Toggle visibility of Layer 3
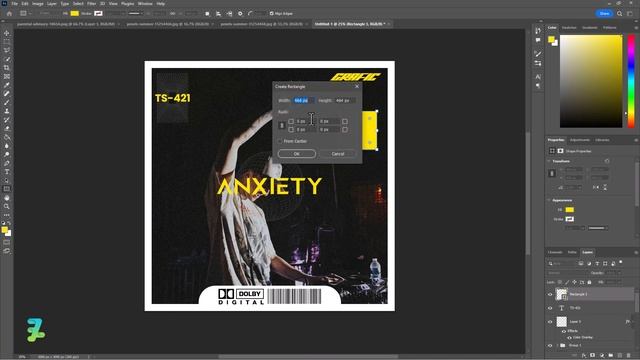Viewport: 640px width, 360px height. [x=550, y=322]
